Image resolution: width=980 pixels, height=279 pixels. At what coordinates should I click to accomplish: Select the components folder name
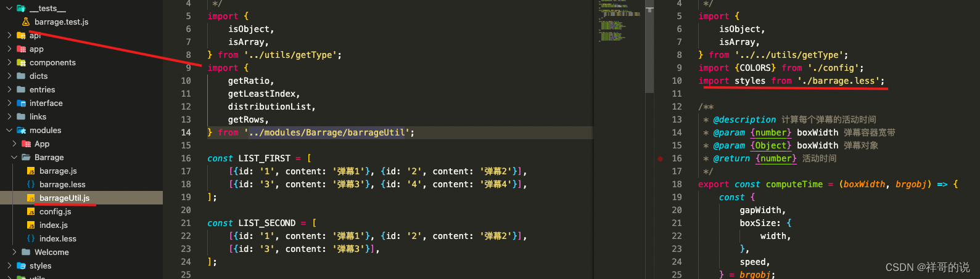coord(52,63)
